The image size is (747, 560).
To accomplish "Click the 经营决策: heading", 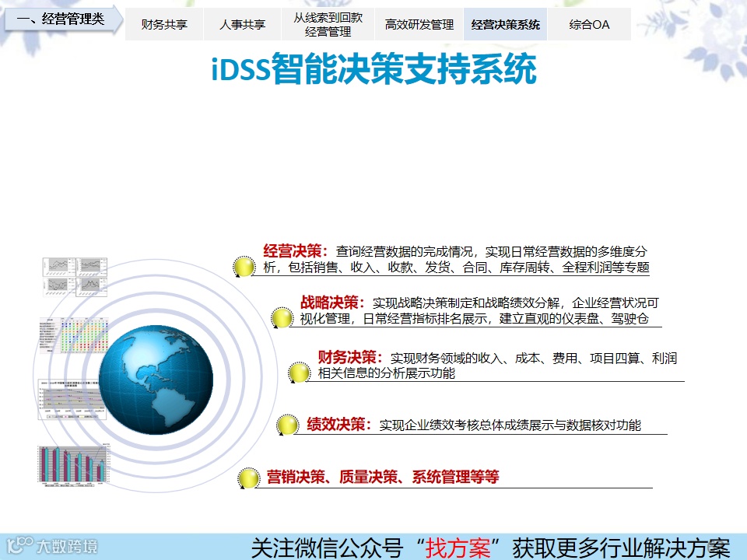I will point(296,251).
